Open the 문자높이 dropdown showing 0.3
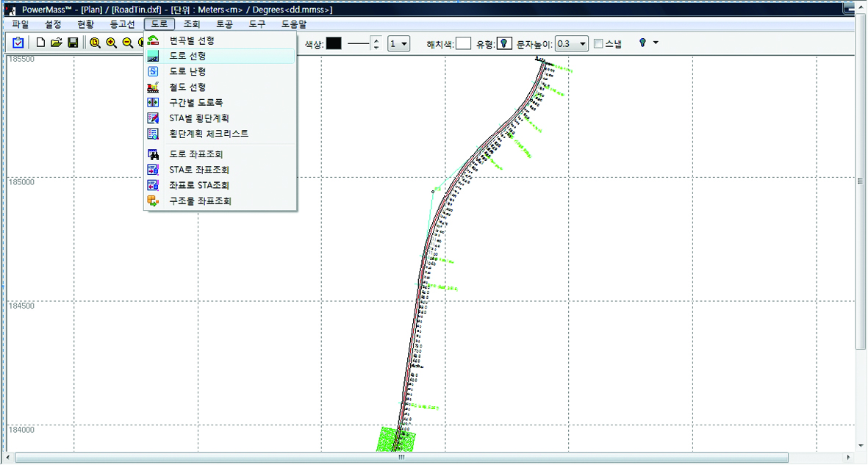Screen dimensions: 868x465 point(572,44)
